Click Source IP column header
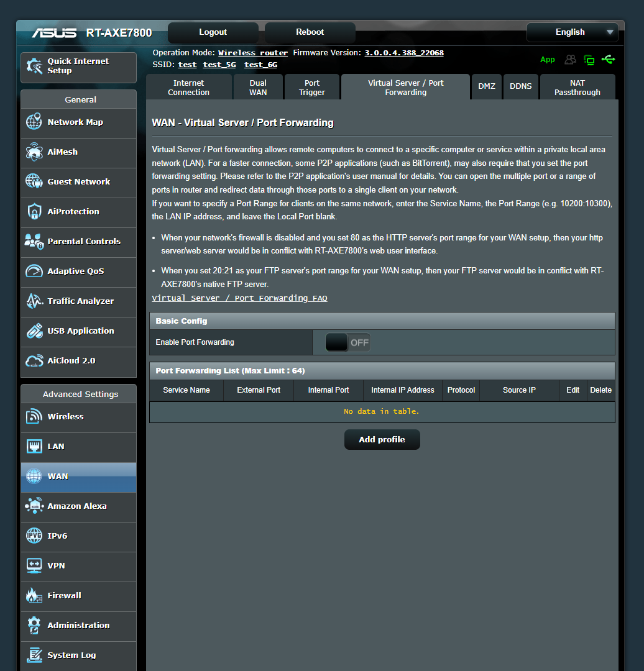Image resolution: width=644 pixels, height=671 pixels. point(519,390)
